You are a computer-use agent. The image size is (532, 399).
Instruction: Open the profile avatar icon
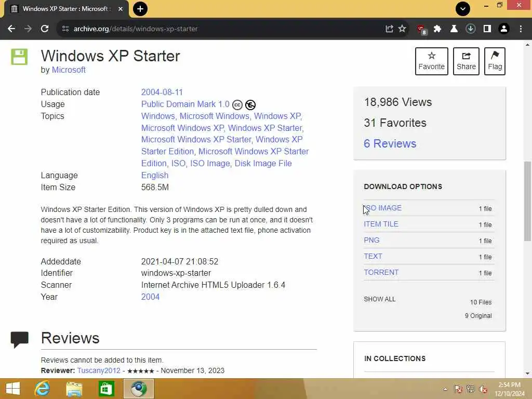pyautogui.click(x=504, y=29)
